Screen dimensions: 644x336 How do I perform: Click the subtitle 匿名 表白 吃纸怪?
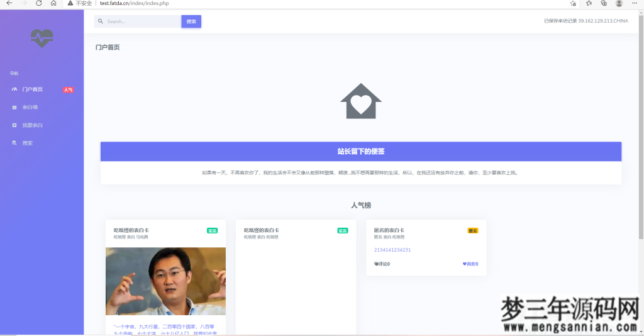(x=389, y=237)
